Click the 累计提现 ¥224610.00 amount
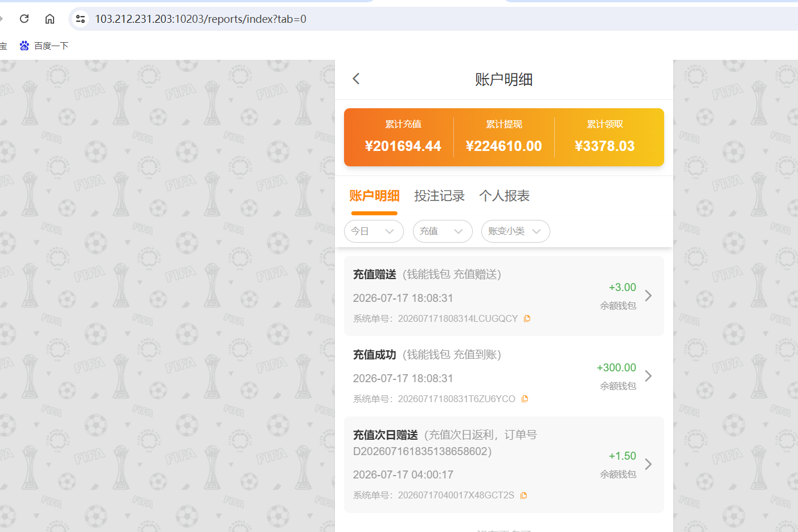798x532 pixels. [x=504, y=146]
